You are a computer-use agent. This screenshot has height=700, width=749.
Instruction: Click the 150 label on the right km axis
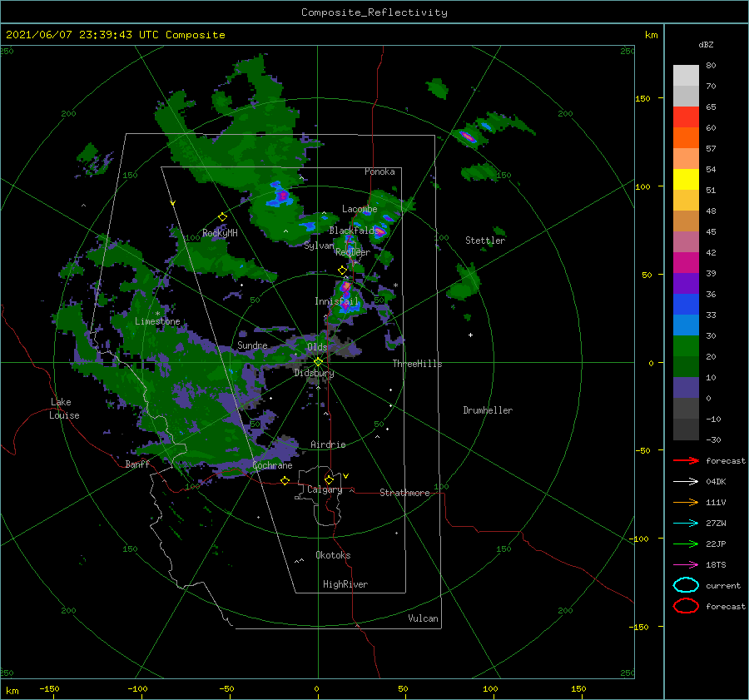tap(642, 98)
